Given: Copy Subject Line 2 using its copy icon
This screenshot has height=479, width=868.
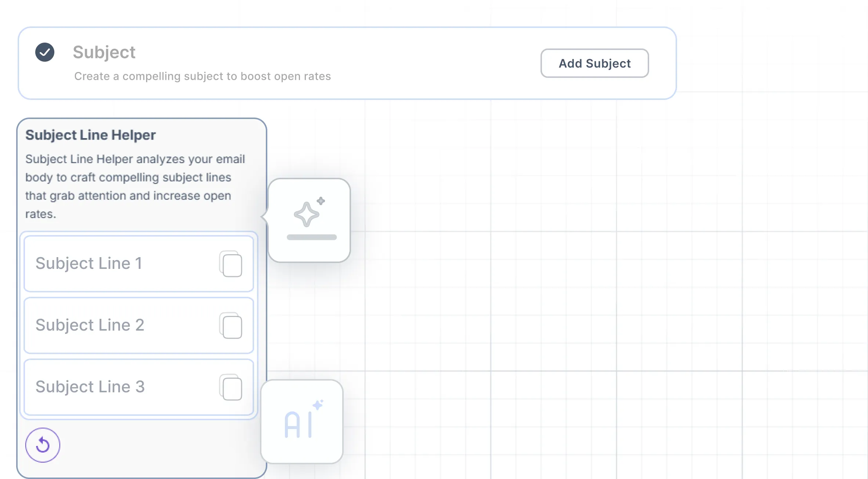Looking at the screenshot, I should coord(231,325).
